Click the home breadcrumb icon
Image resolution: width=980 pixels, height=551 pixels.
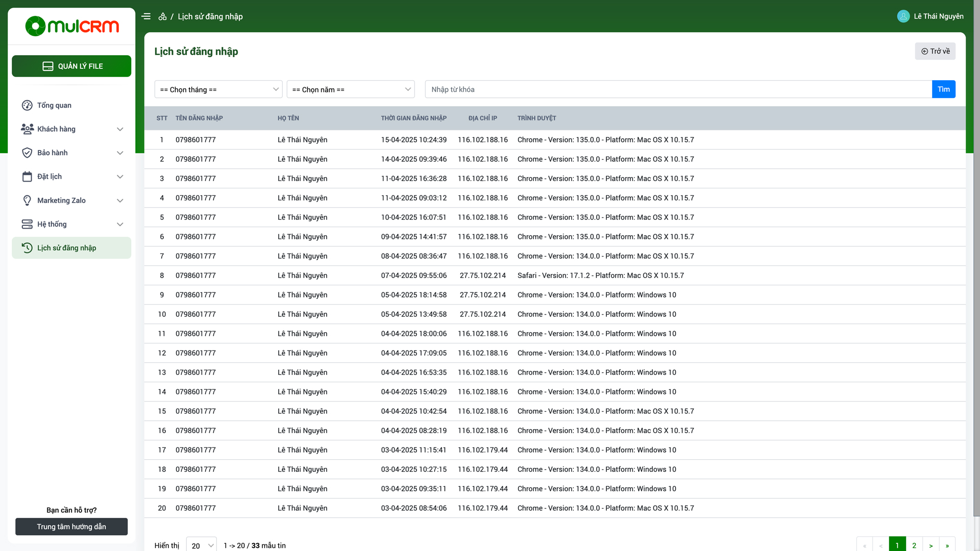coord(162,16)
